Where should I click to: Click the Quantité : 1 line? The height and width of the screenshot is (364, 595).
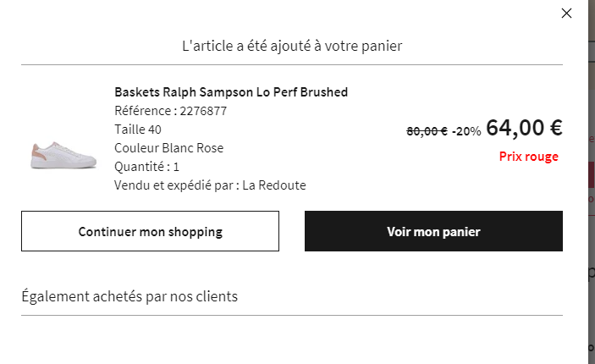[x=146, y=167]
